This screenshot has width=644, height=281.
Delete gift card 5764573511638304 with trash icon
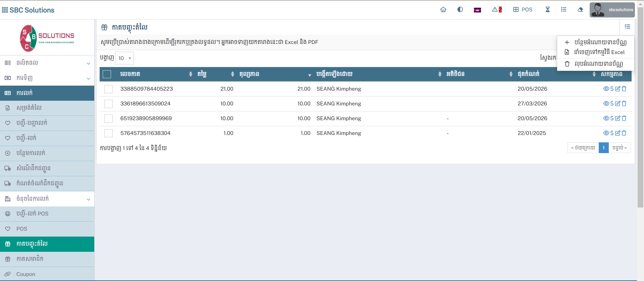pos(624,133)
